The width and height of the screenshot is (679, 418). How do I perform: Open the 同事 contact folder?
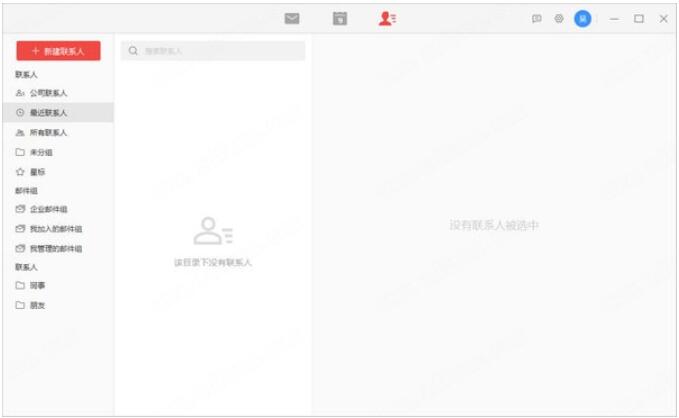tap(37, 286)
